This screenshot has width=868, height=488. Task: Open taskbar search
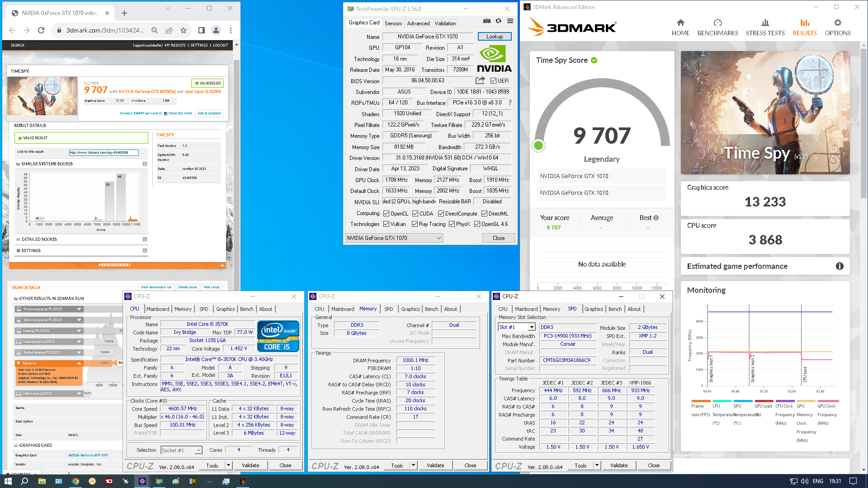tap(24, 481)
